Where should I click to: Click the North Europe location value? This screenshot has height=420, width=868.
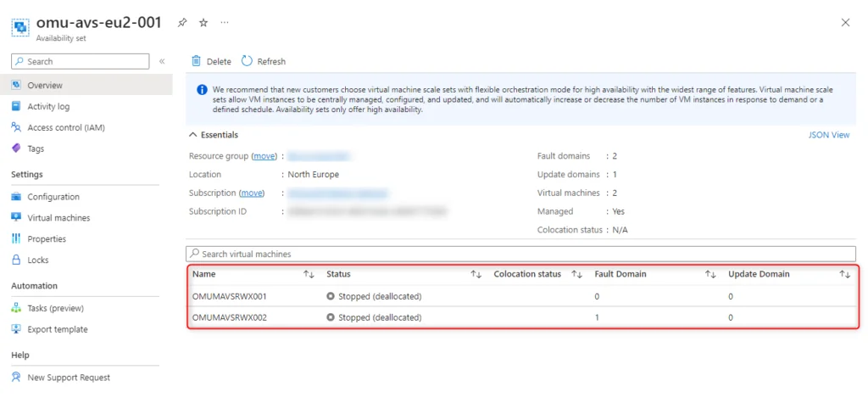tap(314, 175)
